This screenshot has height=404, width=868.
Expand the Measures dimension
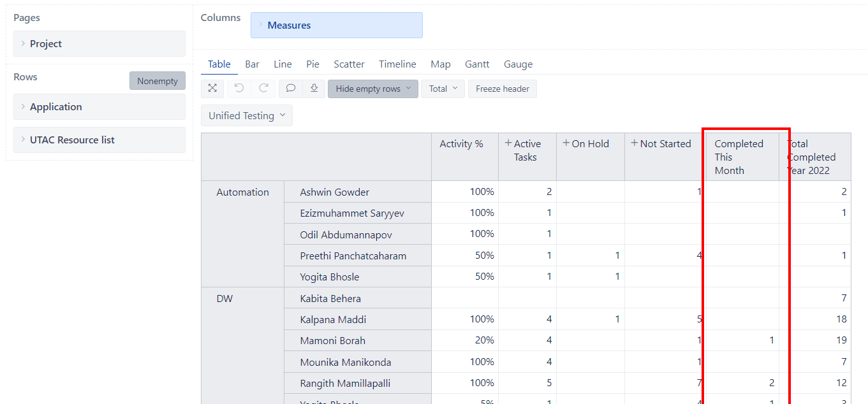337,25
